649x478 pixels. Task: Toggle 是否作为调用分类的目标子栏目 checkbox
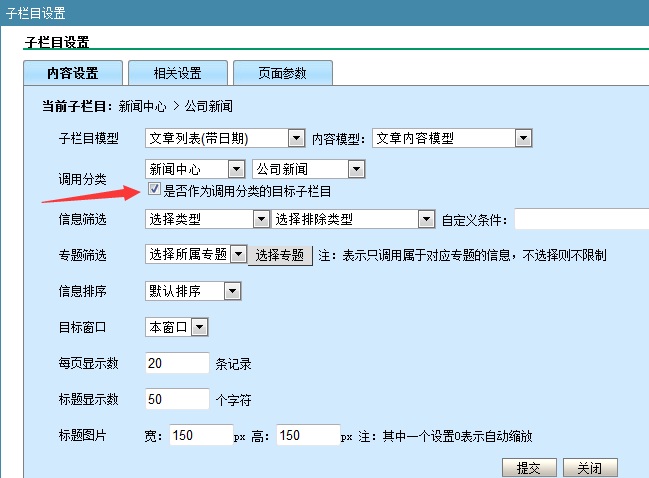tap(154, 190)
